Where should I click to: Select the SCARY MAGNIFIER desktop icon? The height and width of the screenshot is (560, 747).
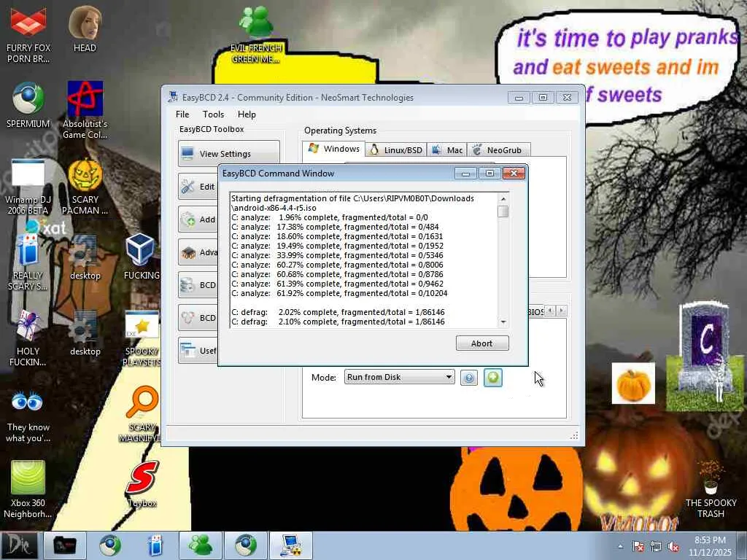pos(141,413)
